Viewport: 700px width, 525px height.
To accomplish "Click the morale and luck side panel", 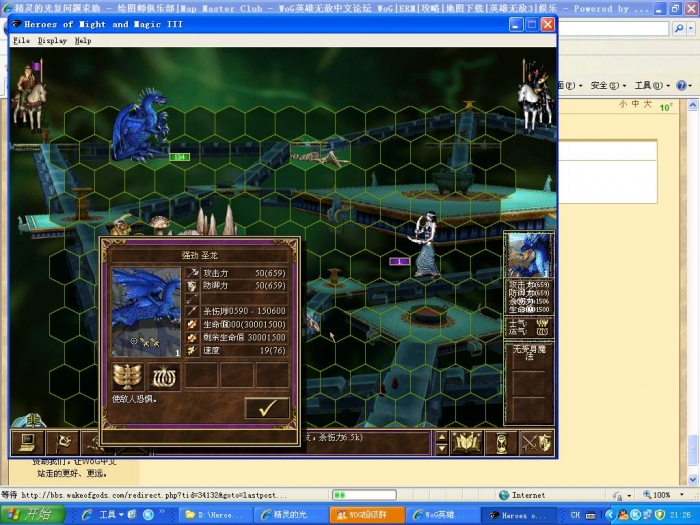I will (x=529, y=327).
